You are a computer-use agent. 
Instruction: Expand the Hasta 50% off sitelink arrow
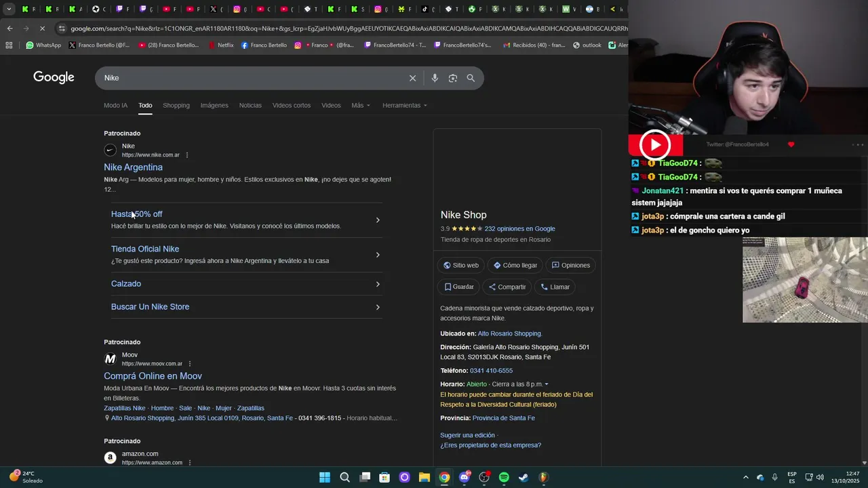point(378,220)
